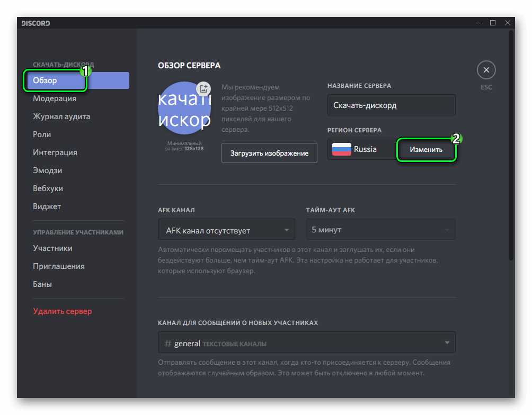Open the Обзор settings section
This screenshot has height=415, width=532.
click(x=78, y=80)
